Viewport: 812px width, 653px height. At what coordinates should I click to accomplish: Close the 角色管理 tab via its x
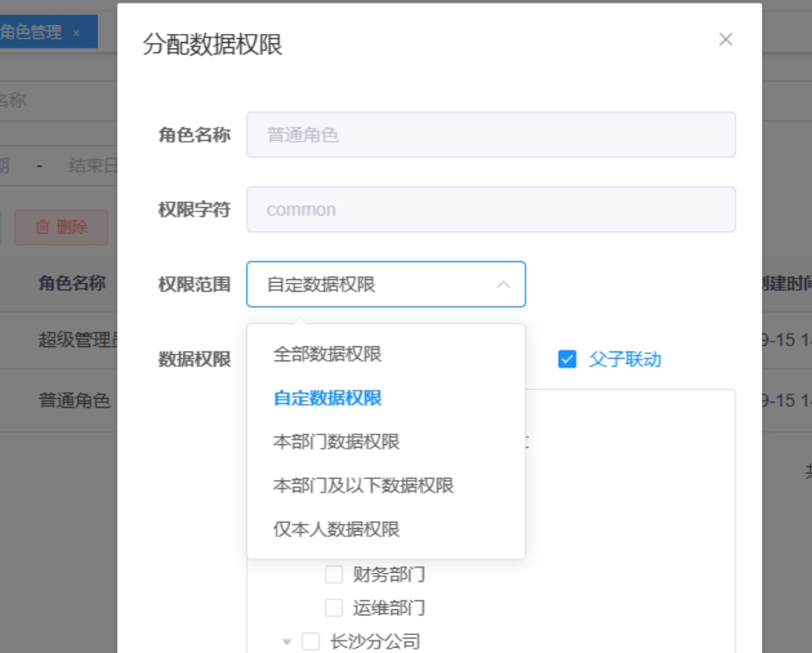(76, 33)
